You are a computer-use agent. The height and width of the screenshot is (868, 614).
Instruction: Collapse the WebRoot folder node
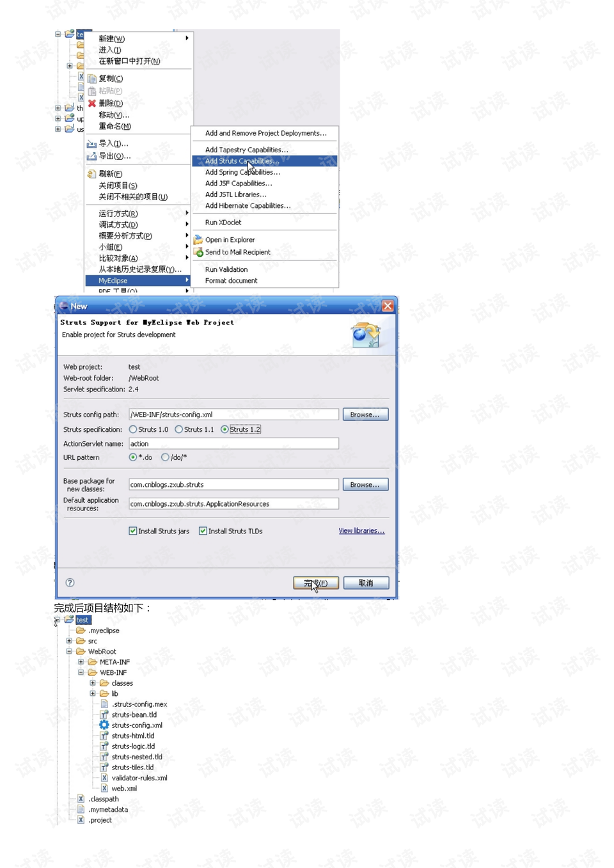69,651
